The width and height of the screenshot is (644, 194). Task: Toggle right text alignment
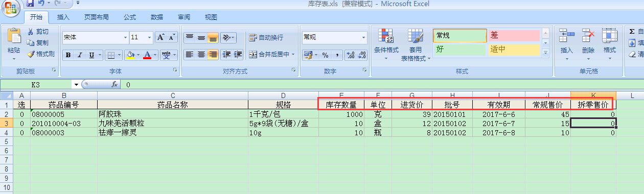[213, 54]
